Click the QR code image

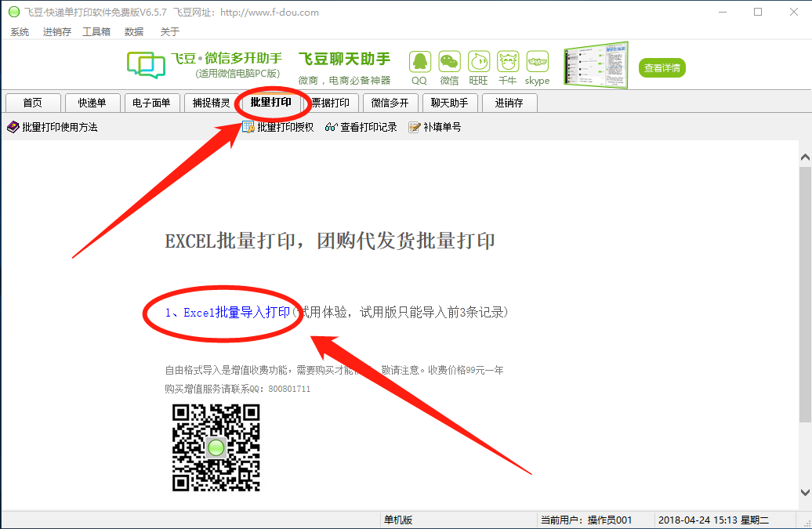coord(216,447)
